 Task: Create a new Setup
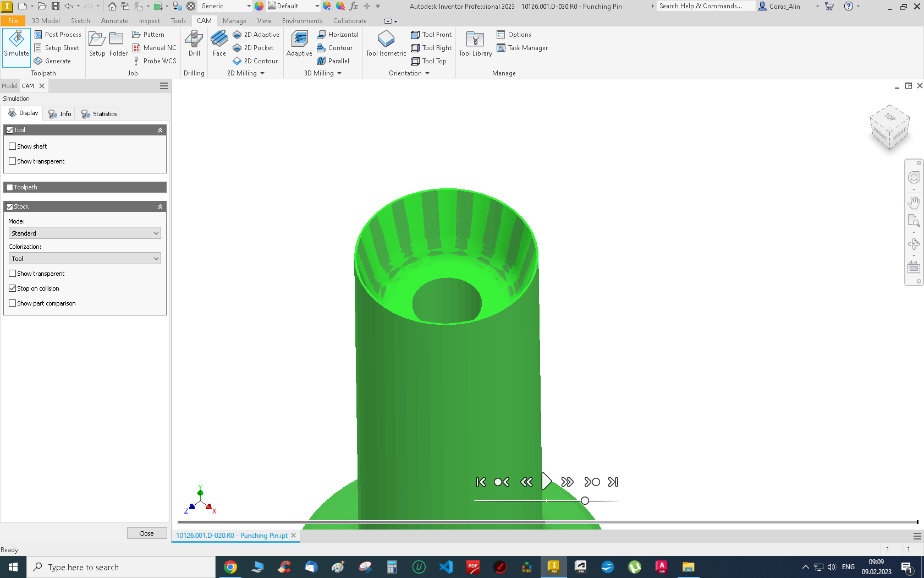[x=97, y=44]
